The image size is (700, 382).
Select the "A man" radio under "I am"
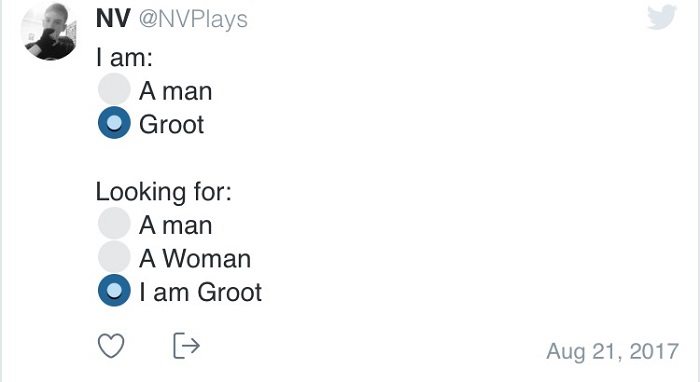coord(114,89)
